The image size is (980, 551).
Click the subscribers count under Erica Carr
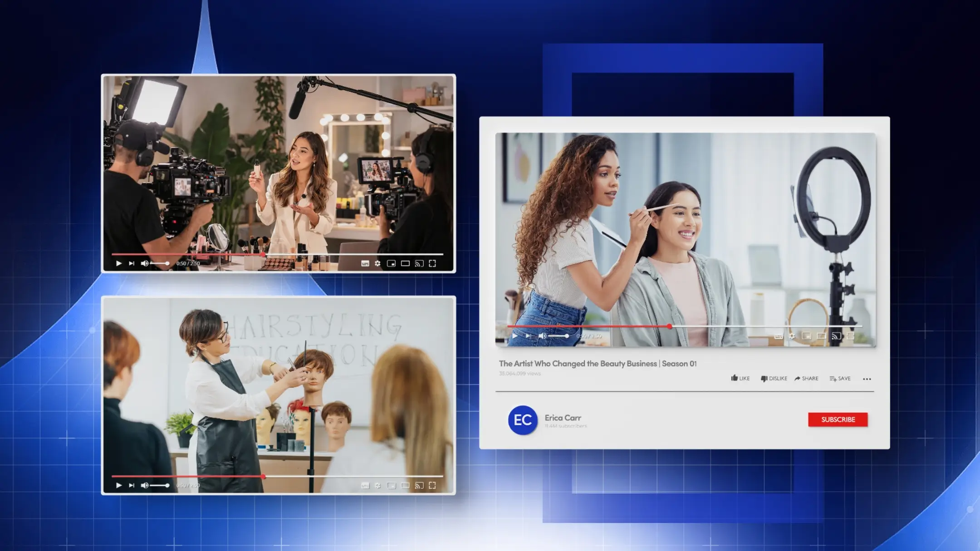pos(566,426)
